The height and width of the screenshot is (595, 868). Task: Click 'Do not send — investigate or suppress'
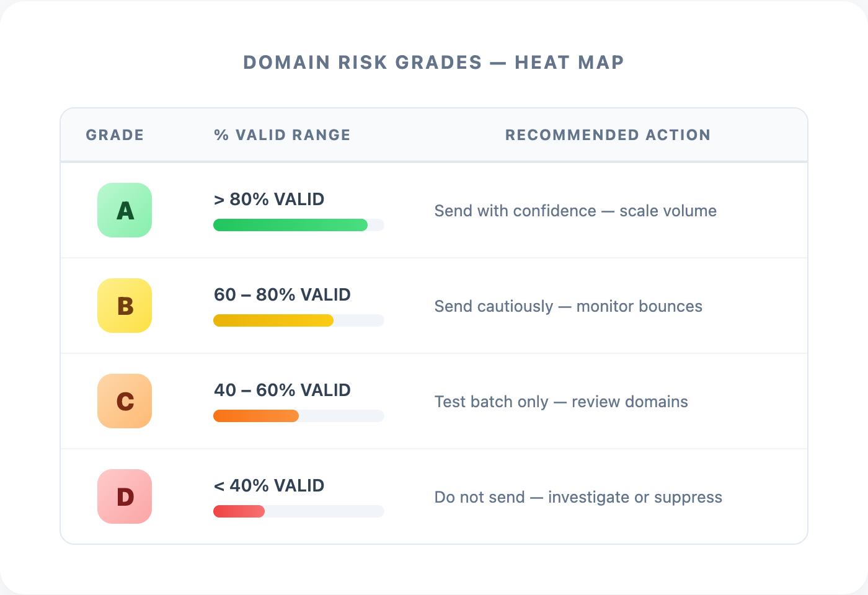578,497
